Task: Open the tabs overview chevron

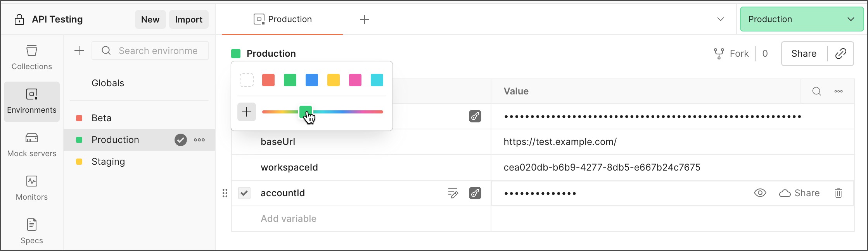Action: click(721, 19)
